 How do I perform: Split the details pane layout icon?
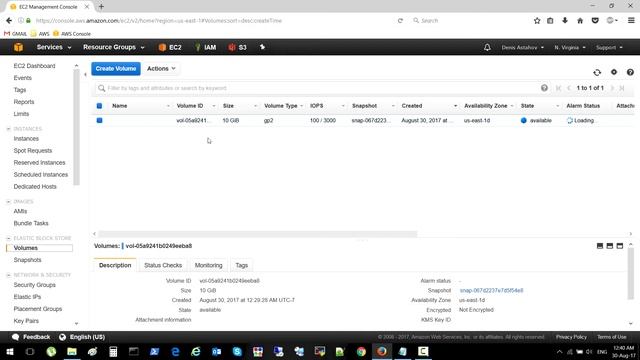610,246
